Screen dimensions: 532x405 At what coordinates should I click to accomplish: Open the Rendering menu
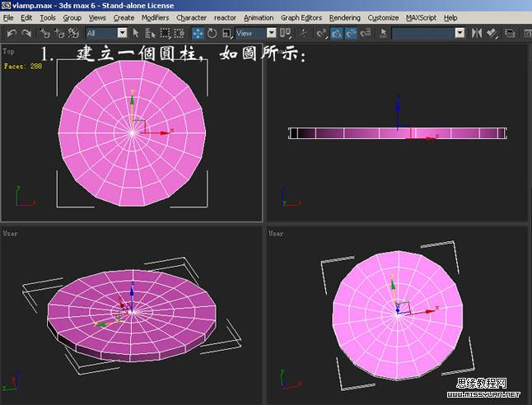345,17
